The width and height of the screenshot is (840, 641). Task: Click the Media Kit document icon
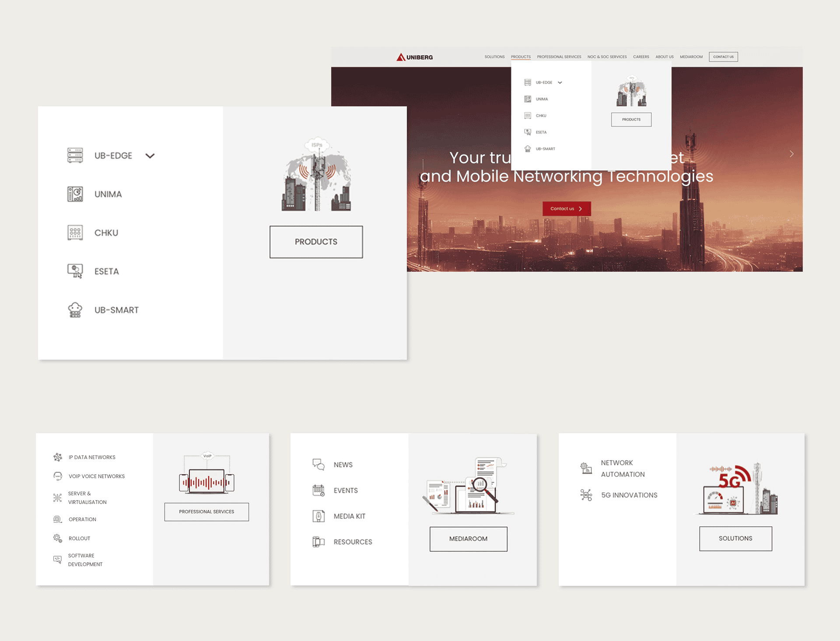pos(318,516)
